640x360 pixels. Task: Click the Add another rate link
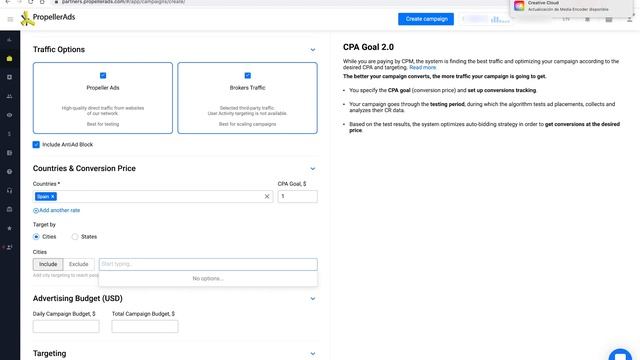[x=56, y=211]
